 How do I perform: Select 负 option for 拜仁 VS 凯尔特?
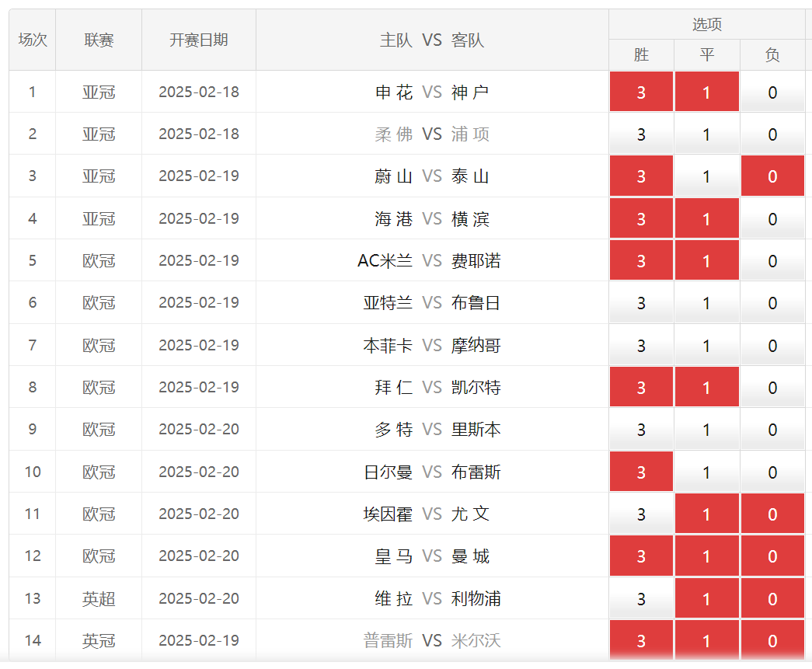(772, 387)
